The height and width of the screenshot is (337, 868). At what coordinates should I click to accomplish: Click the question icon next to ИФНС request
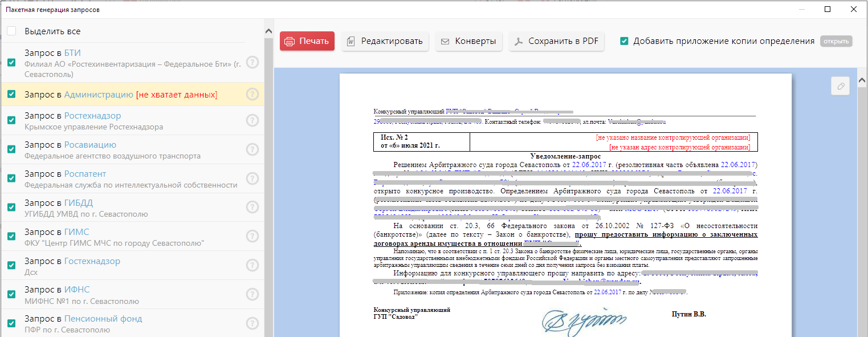[252, 294]
